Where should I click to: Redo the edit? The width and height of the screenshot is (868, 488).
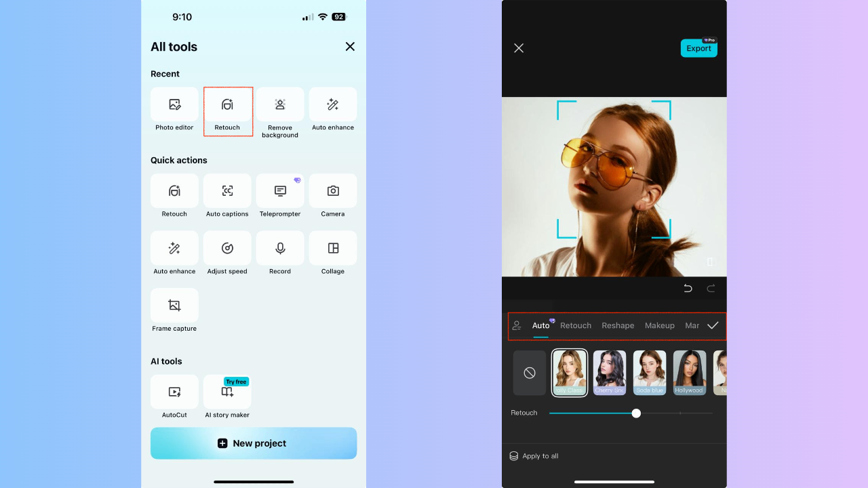[x=711, y=288]
